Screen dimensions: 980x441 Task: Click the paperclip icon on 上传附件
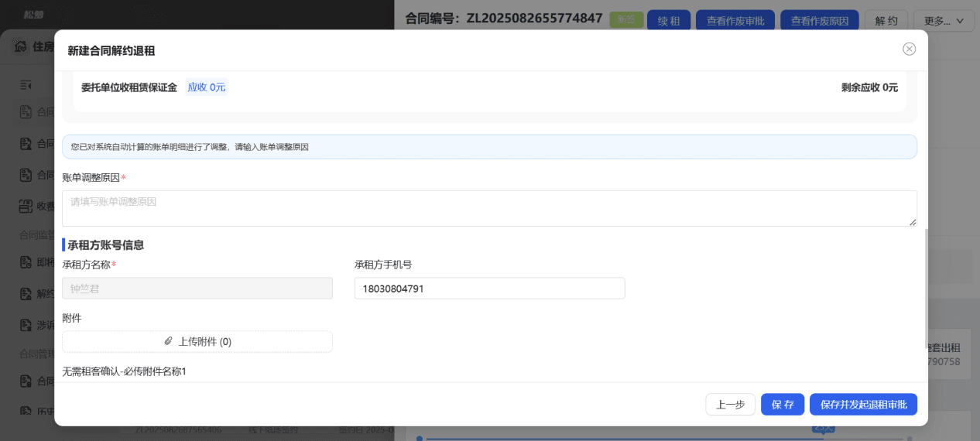(169, 341)
